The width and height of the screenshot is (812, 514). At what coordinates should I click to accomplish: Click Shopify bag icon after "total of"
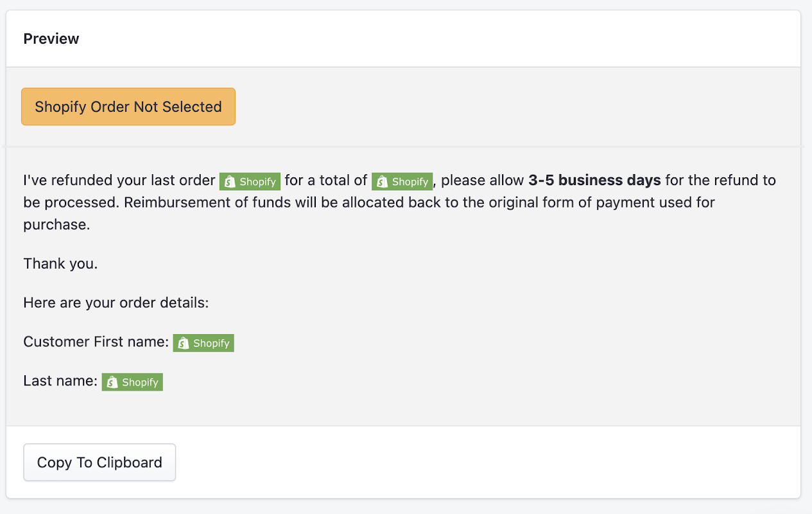pyautogui.click(x=382, y=182)
